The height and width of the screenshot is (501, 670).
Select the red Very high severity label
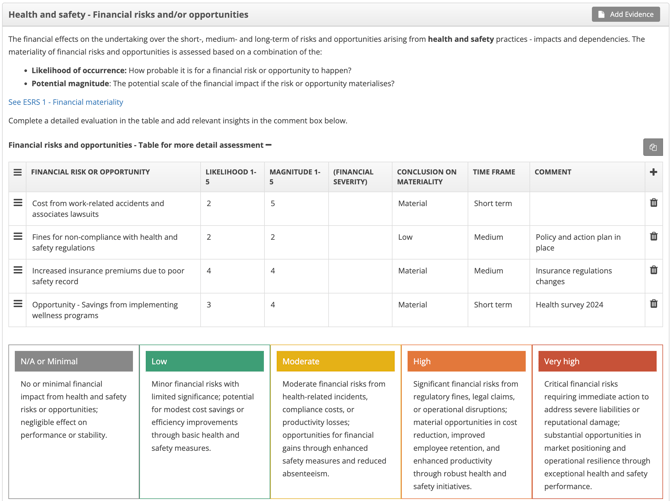coord(597,361)
